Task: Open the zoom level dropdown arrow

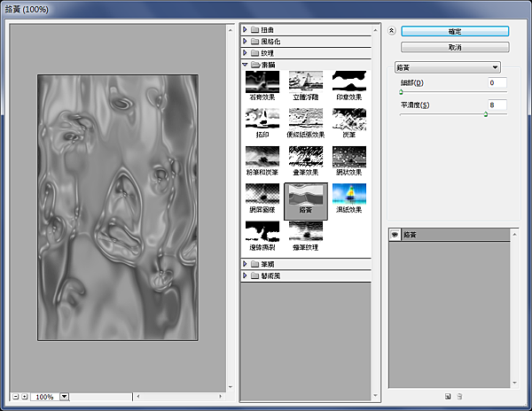Action: point(65,397)
